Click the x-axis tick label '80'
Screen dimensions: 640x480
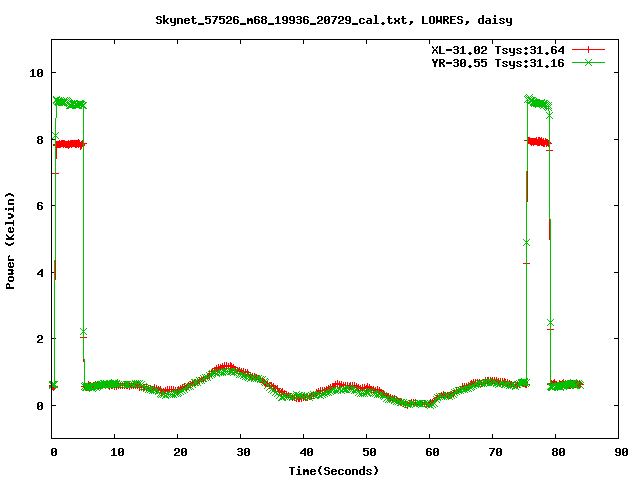pos(558,452)
